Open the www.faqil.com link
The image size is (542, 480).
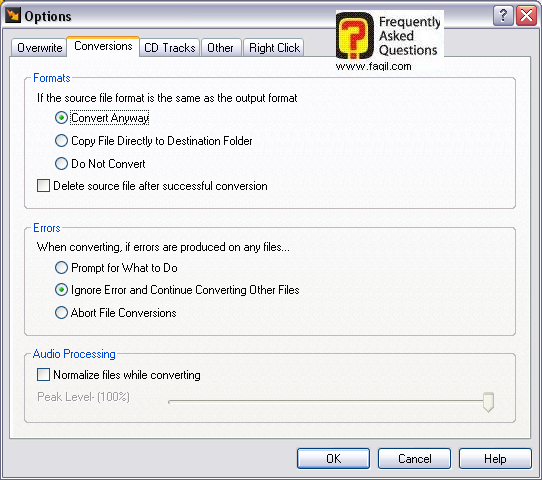pos(374,66)
